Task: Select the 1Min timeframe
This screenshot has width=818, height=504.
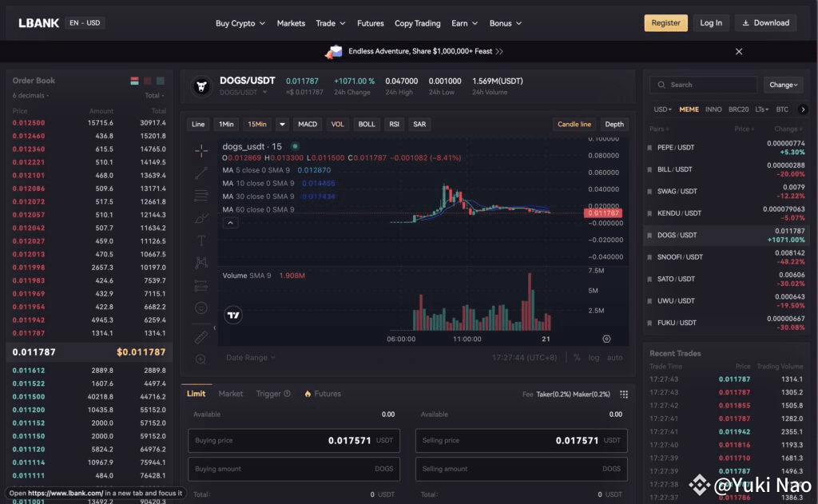Action: coord(226,124)
